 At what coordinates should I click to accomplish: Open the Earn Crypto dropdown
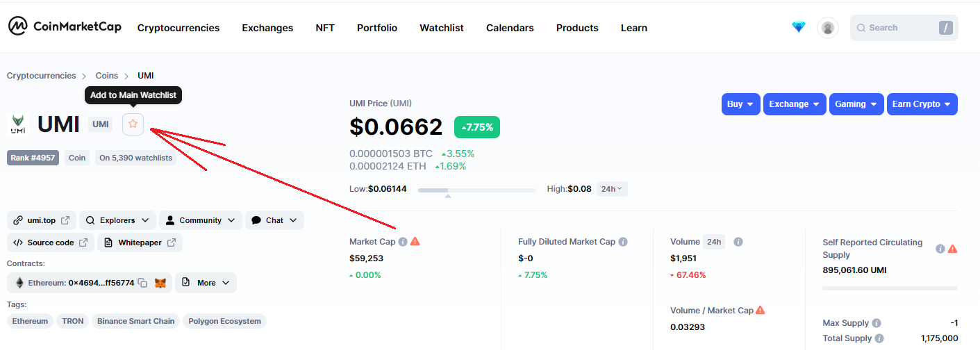(x=922, y=104)
